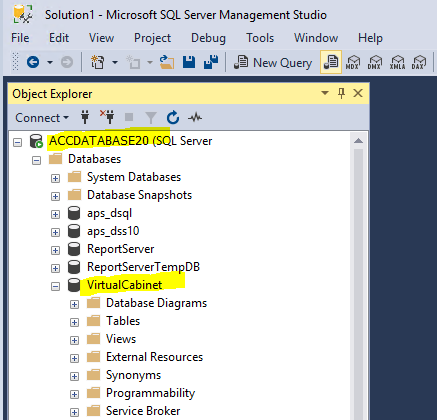This screenshot has width=437, height=420.
Task: Open the Edit menu
Action: pyautogui.click(x=59, y=38)
